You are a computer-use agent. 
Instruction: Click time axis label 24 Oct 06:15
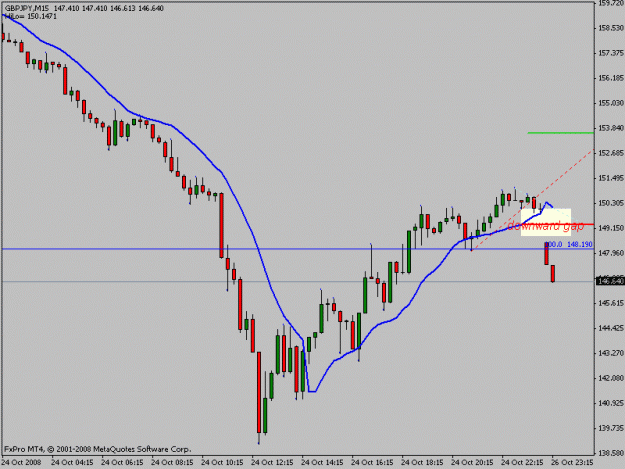coord(122,463)
